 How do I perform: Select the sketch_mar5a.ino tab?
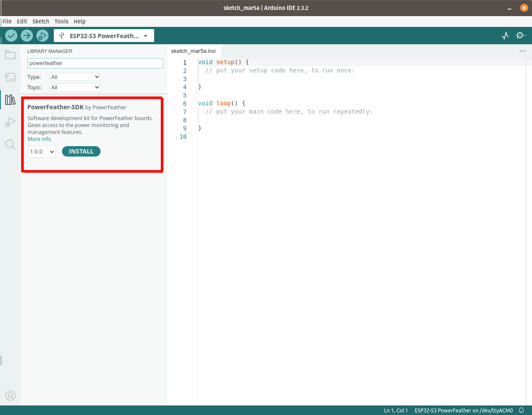[193, 51]
